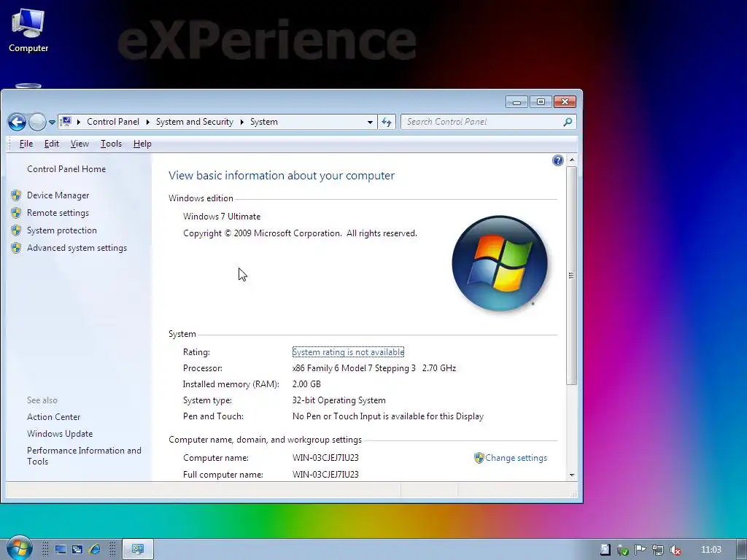Open the Windows Start menu
The width and height of the screenshot is (747, 560).
[x=19, y=548]
